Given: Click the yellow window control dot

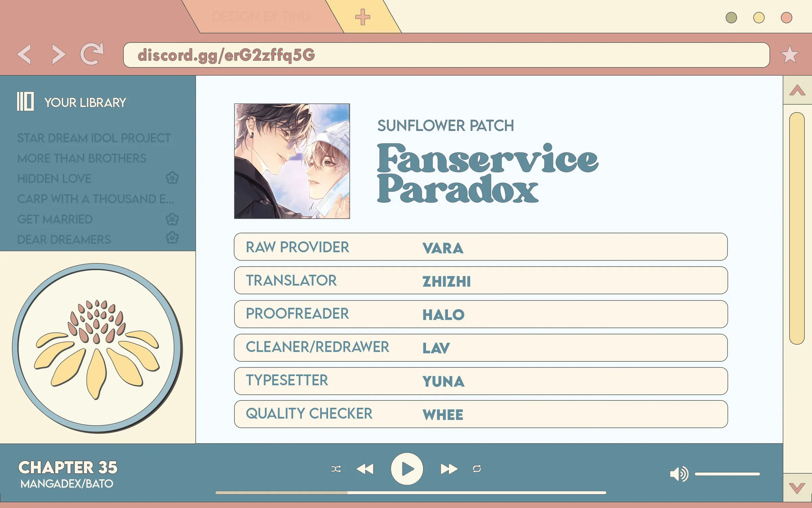Looking at the screenshot, I should pos(759,18).
